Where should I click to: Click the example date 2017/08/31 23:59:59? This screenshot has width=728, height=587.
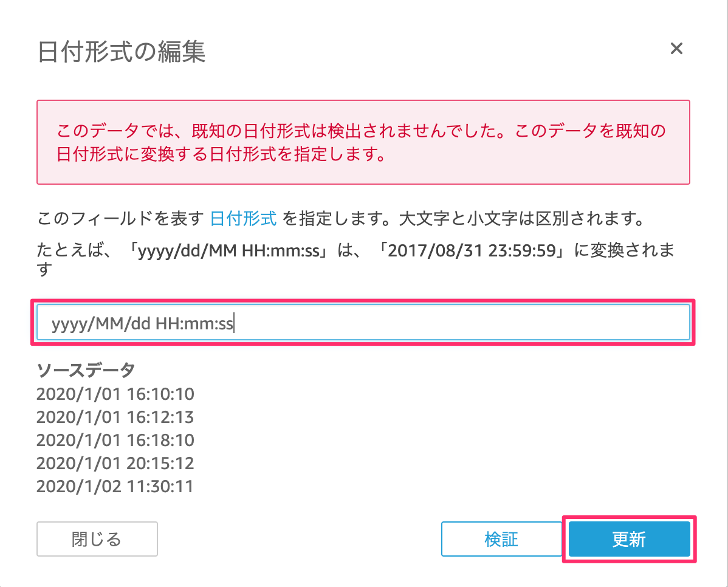point(473,251)
